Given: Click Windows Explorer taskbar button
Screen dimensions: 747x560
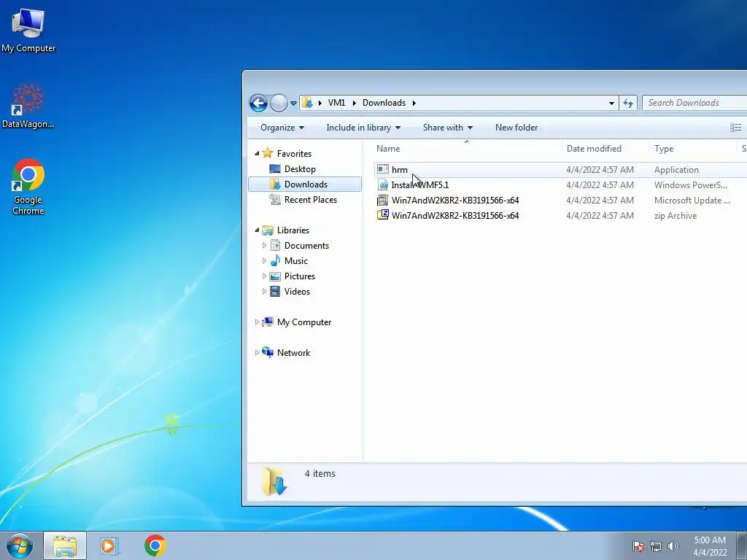Looking at the screenshot, I should 65,545.
